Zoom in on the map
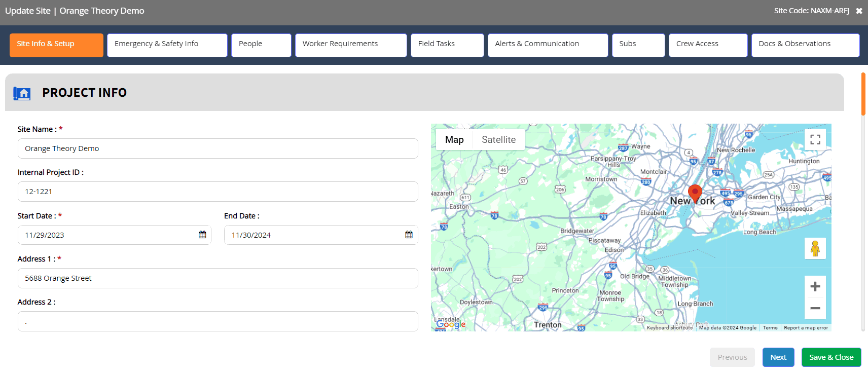The image size is (868, 375). (x=815, y=286)
